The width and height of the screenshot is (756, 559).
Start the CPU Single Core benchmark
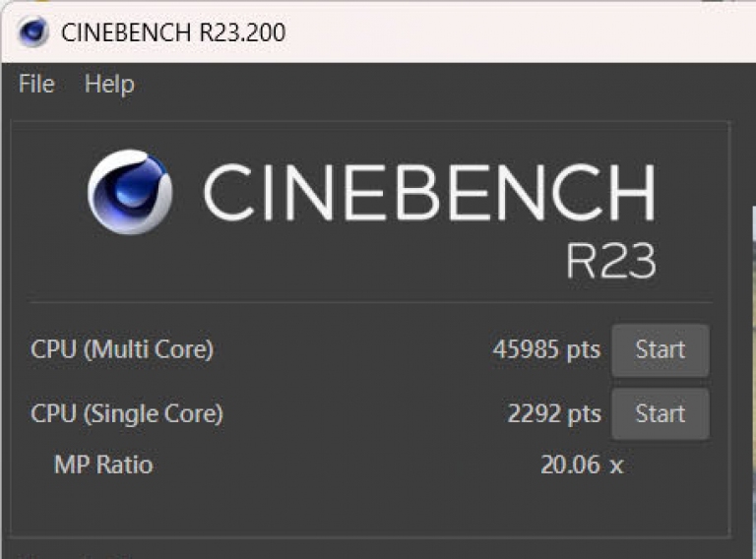pos(660,413)
